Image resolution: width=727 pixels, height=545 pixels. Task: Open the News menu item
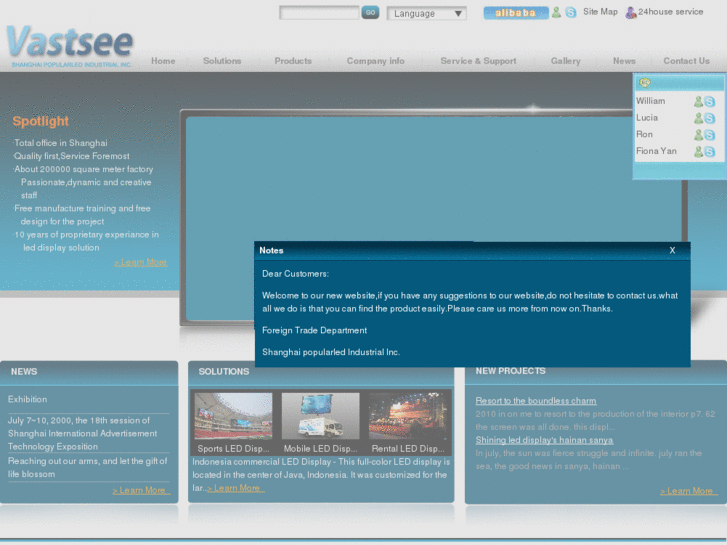point(624,61)
